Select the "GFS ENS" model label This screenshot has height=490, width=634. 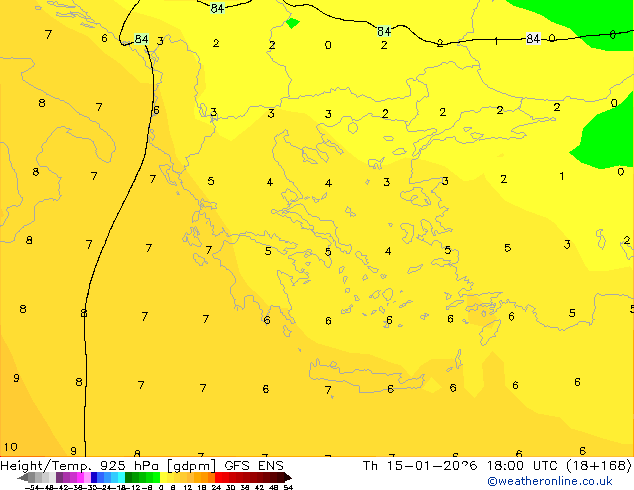[x=254, y=466]
